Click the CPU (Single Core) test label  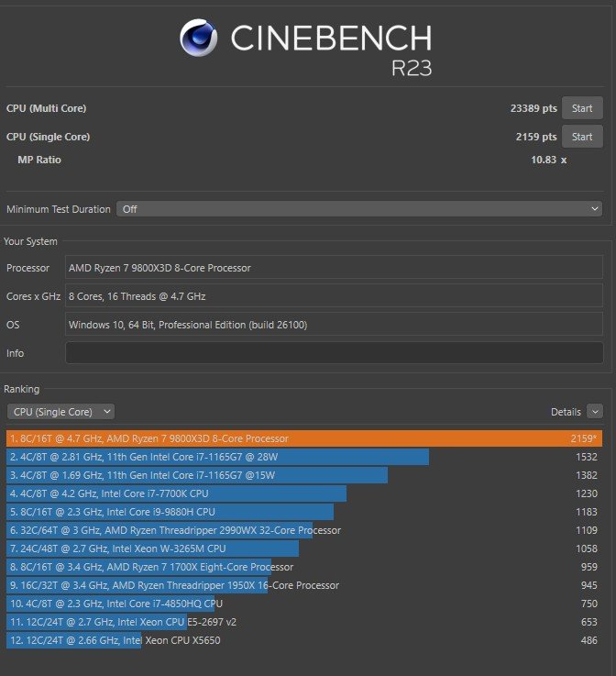click(x=48, y=137)
